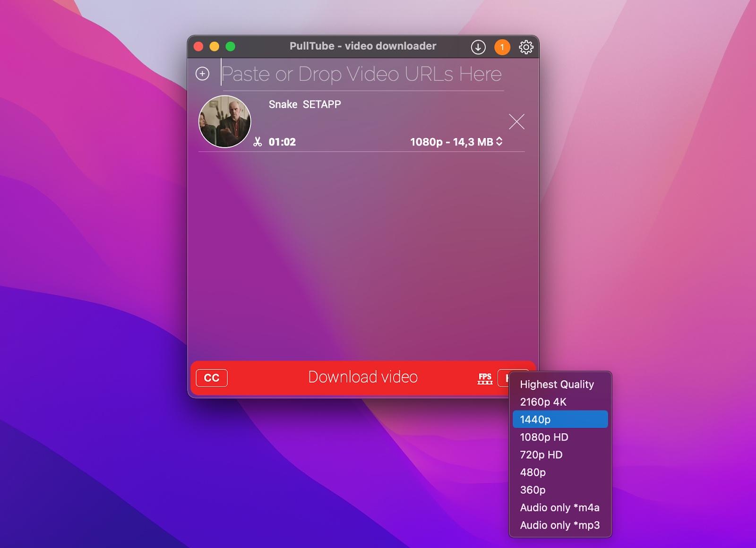Open the downloads list arrow icon

(478, 47)
